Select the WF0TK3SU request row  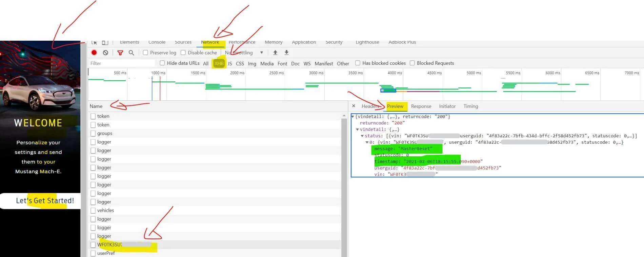[x=215, y=244]
